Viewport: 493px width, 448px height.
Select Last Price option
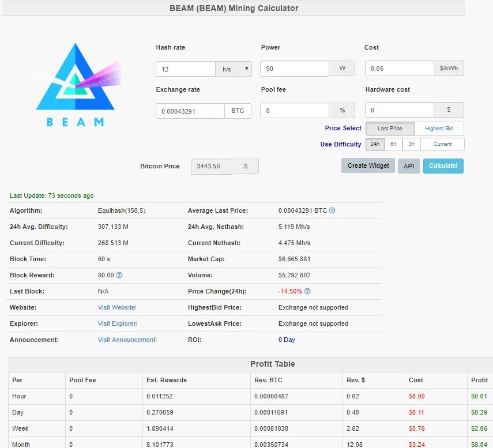point(390,128)
